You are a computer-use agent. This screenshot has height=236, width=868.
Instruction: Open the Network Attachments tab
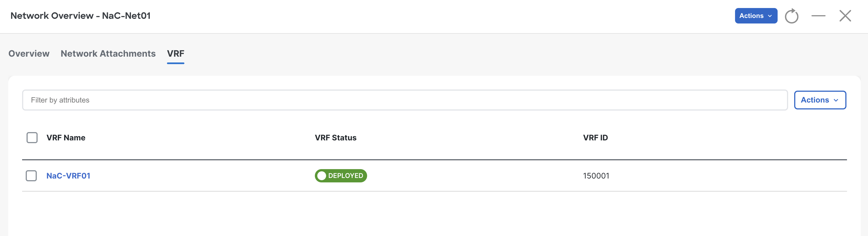point(108,54)
